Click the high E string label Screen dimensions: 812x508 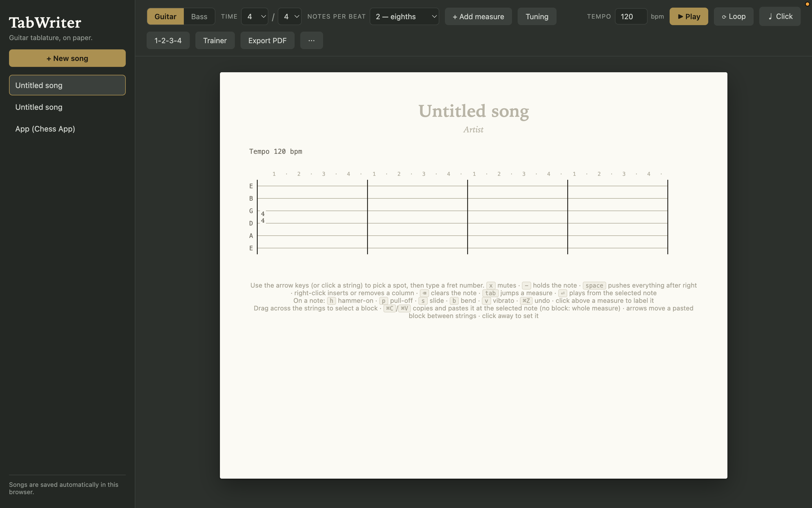(251, 186)
